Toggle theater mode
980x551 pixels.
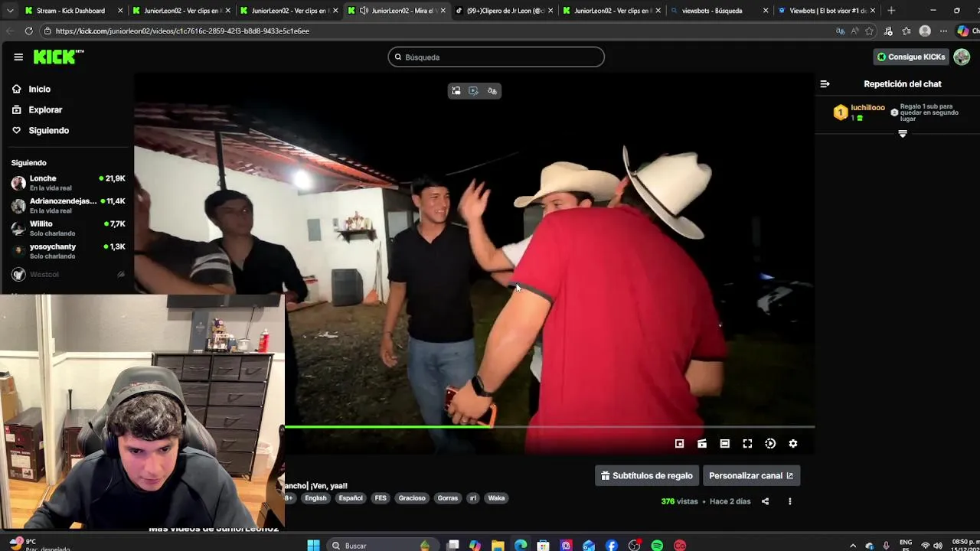click(x=725, y=444)
